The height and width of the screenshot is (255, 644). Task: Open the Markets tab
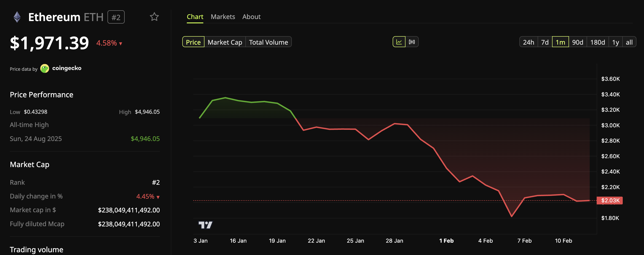click(x=223, y=16)
